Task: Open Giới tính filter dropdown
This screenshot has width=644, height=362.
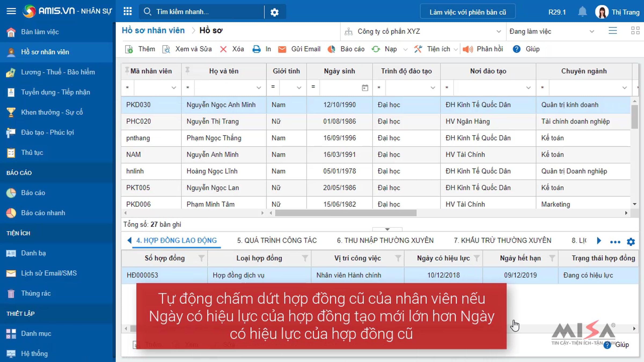Action: [x=299, y=88]
